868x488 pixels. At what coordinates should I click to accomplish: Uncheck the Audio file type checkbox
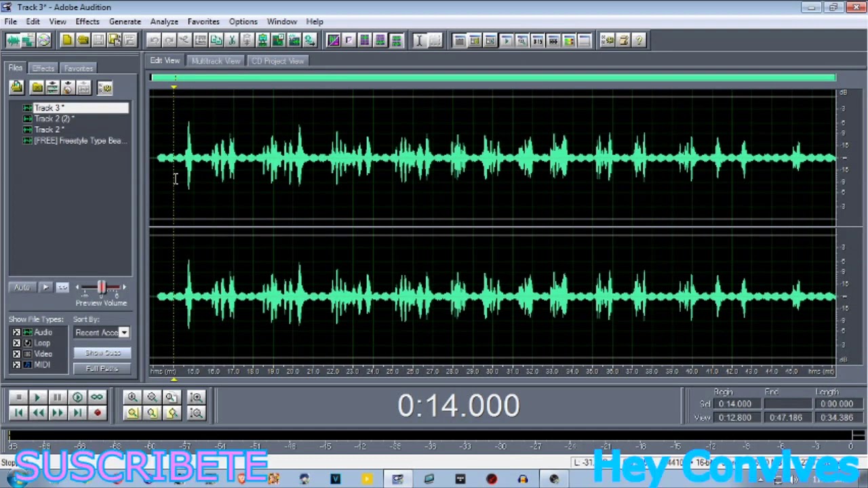point(16,332)
